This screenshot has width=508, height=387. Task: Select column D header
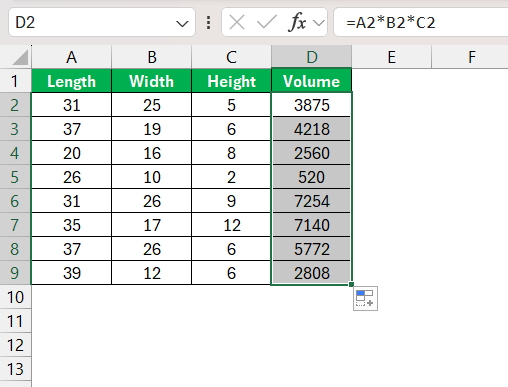point(312,57)
